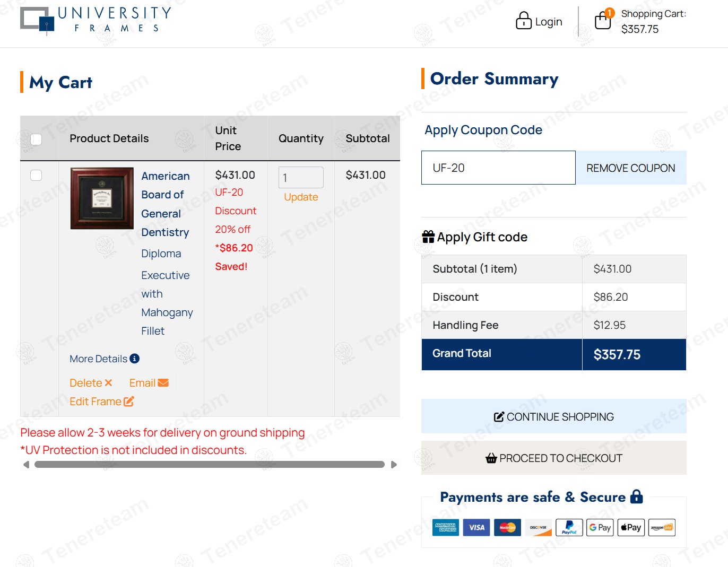This screenshot has height=567, width=728.
Task: Proceed to checkout
Action: click(553, 458)
